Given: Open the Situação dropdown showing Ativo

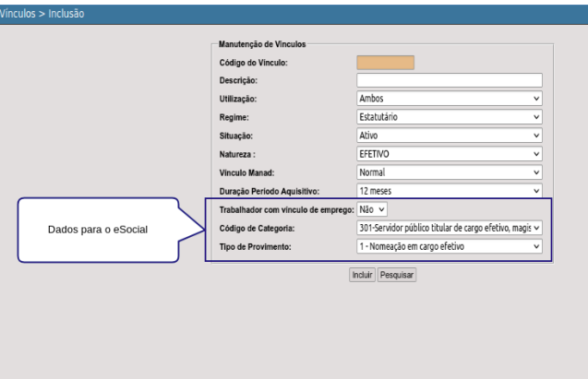Looking at the screenshot, I should [x=450, y=136].
